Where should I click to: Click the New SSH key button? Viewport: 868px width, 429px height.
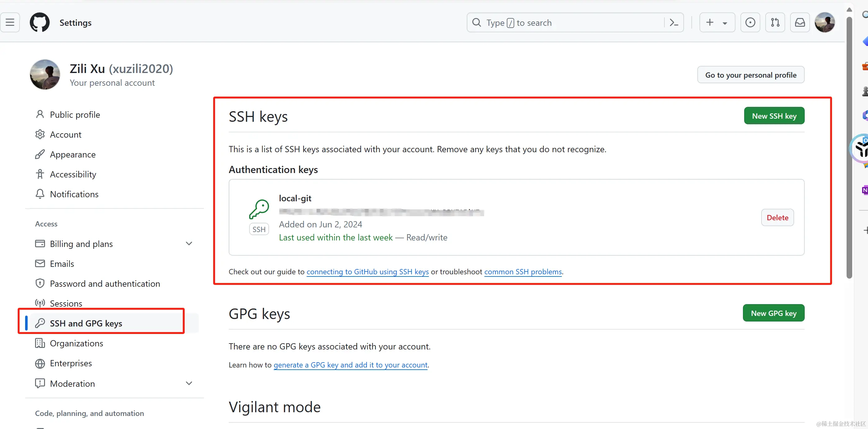[774, 116]
